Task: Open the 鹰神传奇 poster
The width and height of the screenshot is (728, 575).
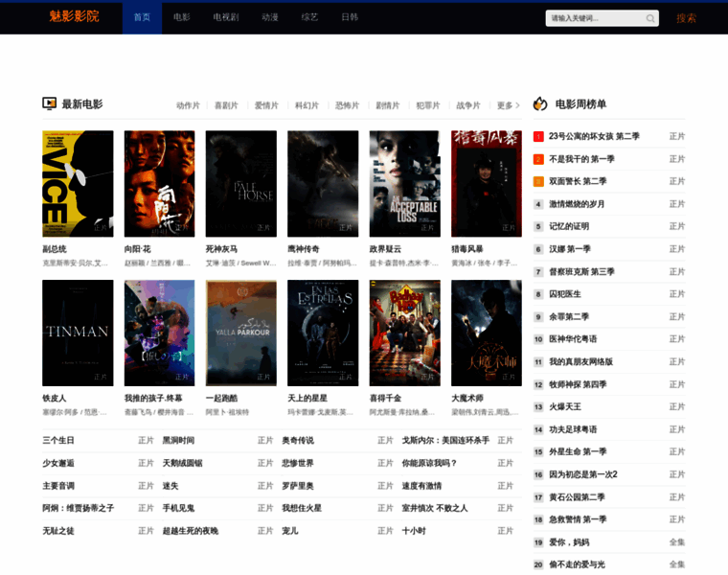Action: [x=323, y=183]
